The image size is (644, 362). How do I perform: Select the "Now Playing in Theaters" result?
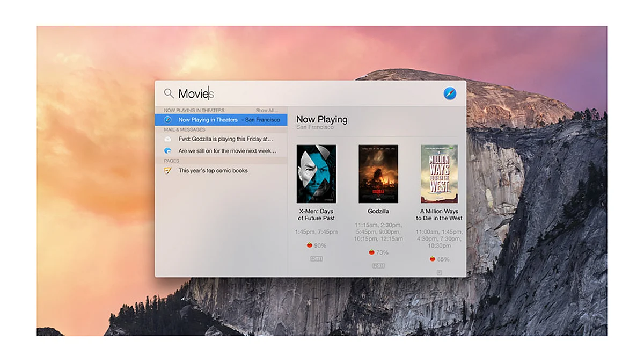221,120
